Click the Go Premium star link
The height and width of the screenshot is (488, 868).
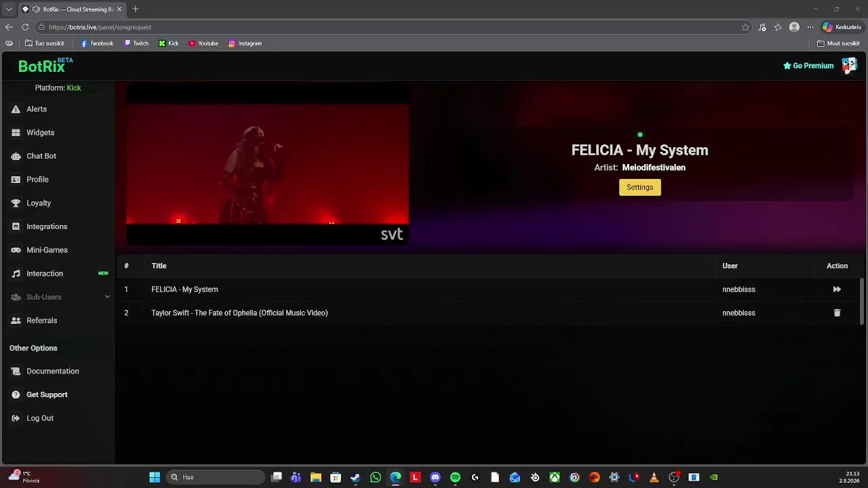[808, 66]
